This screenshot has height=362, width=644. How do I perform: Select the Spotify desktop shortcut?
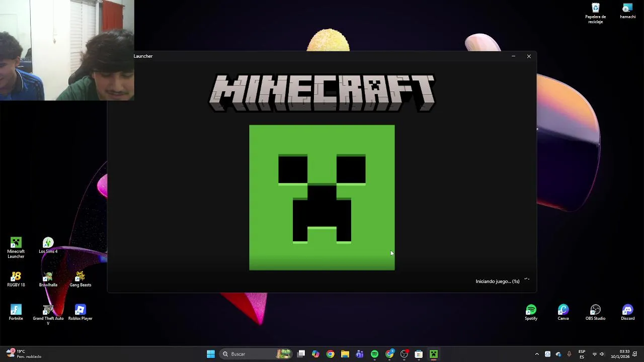531,312
